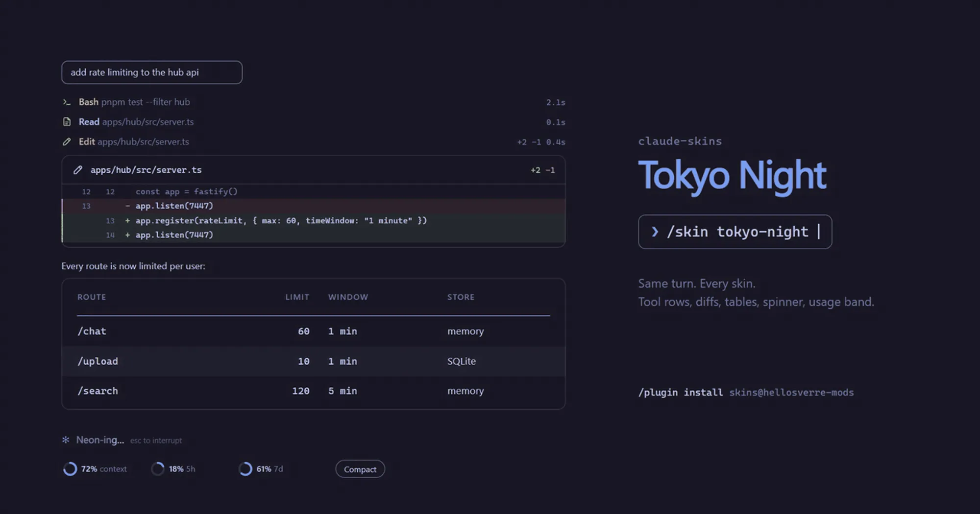
Task: Click the 2.1s duration of Bash row
Action: click(556, 102)
